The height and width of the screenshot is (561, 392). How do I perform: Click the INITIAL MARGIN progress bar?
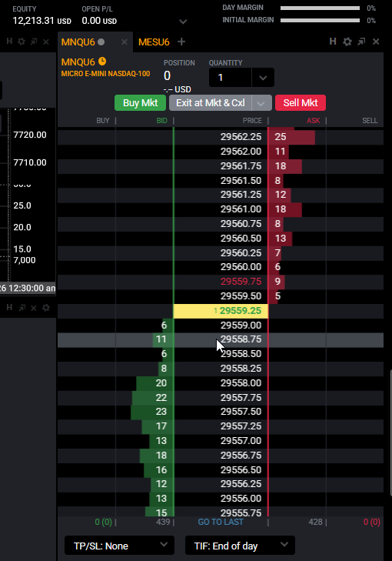[x=321, y=21]
